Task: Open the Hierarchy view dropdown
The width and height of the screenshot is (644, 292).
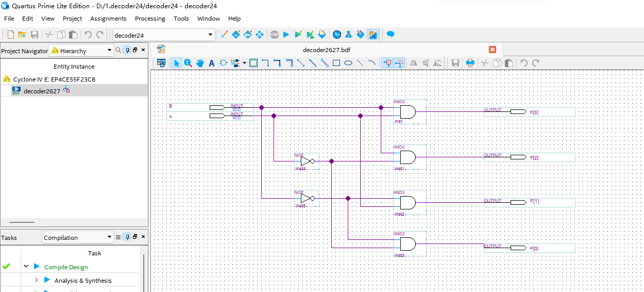Action: (109, 51)
